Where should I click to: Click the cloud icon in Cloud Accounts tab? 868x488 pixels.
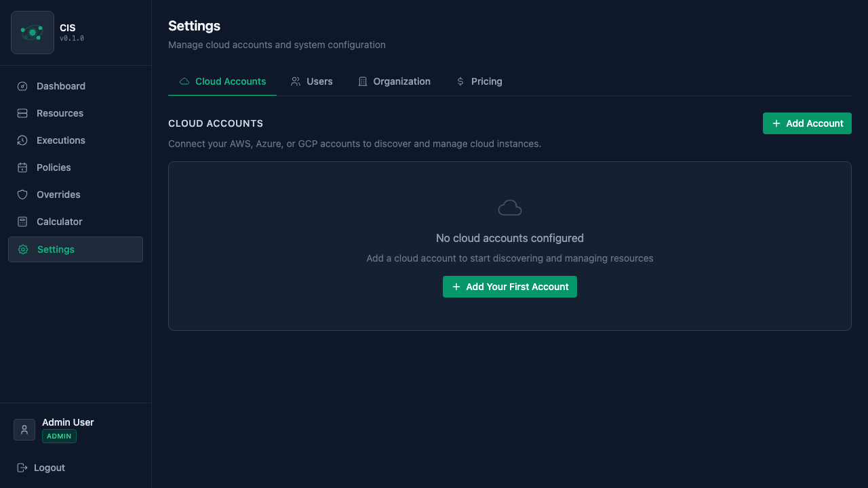[x=184, y=81]
